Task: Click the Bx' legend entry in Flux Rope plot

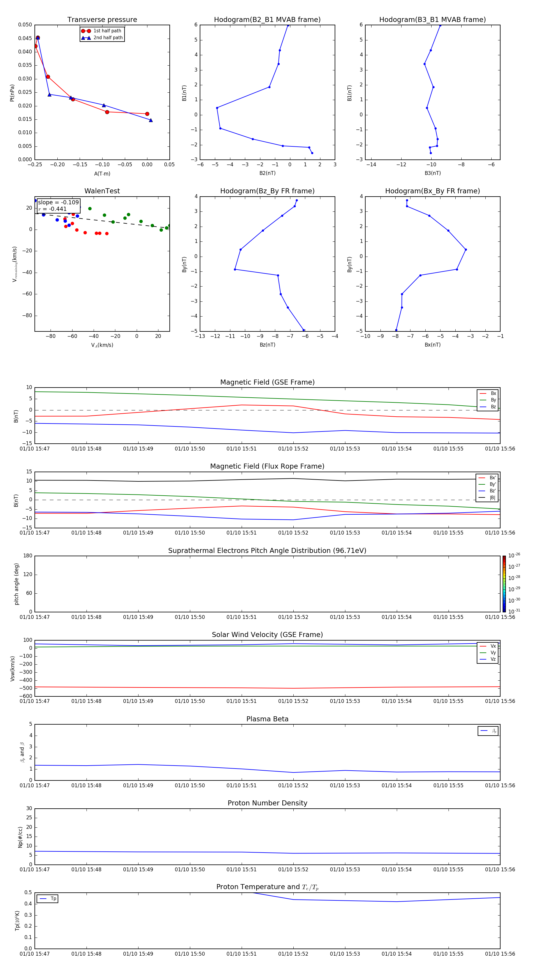Action: click(x=487, y=478)
